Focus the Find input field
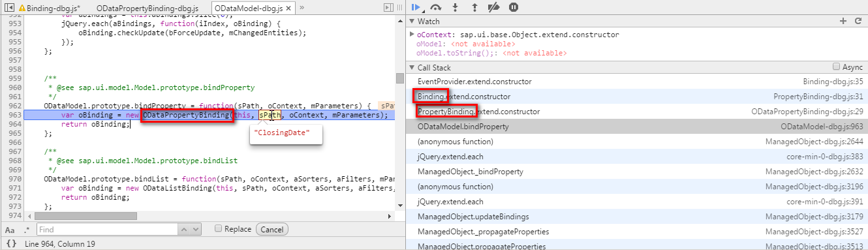This screenshot has width=868, height=250. coord(107,230)
